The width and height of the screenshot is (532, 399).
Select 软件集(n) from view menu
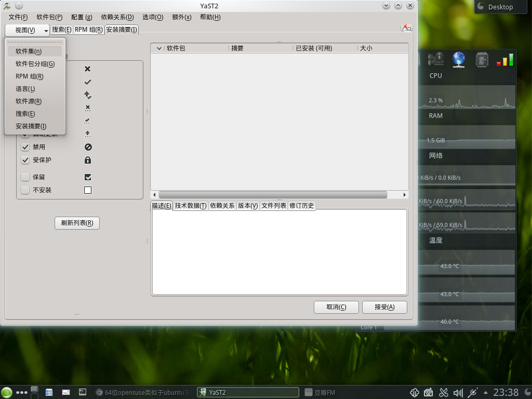point(35,51)
